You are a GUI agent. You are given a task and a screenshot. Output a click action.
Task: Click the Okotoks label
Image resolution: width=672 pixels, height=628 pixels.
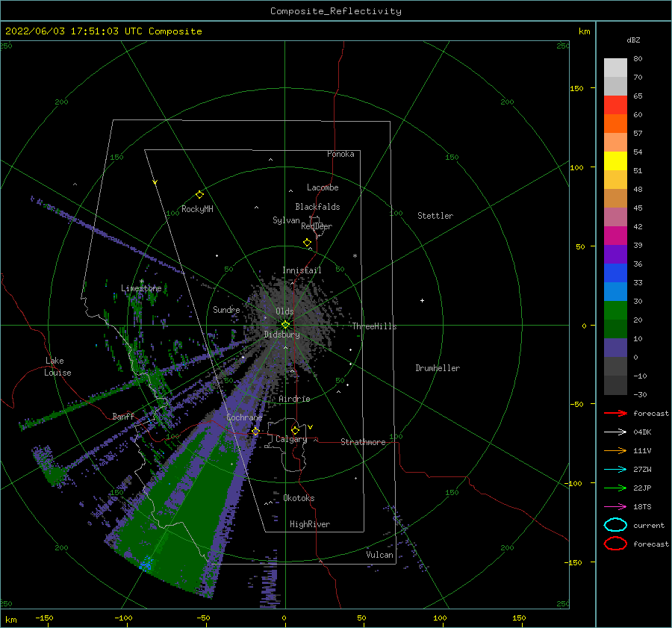[x=299, y=498]
